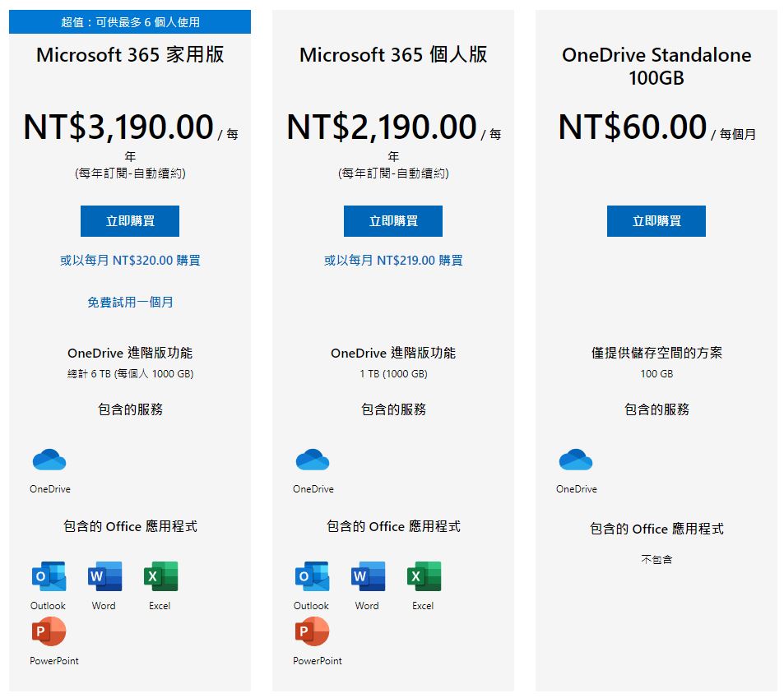Image resolution: width=784 pixels, height=698 pixels.
Task: Open the NT$219.00 monthly purchase link
Action: click(393, 261)
